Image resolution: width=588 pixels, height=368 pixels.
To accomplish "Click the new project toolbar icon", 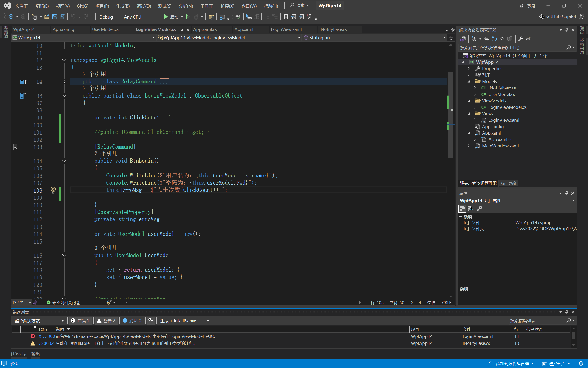I will (35, 17).
